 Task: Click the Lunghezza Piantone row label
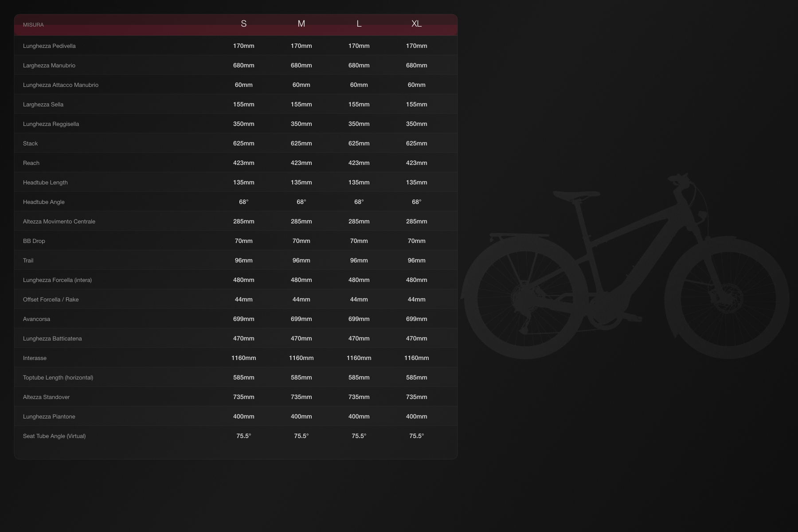coord(49,417)
